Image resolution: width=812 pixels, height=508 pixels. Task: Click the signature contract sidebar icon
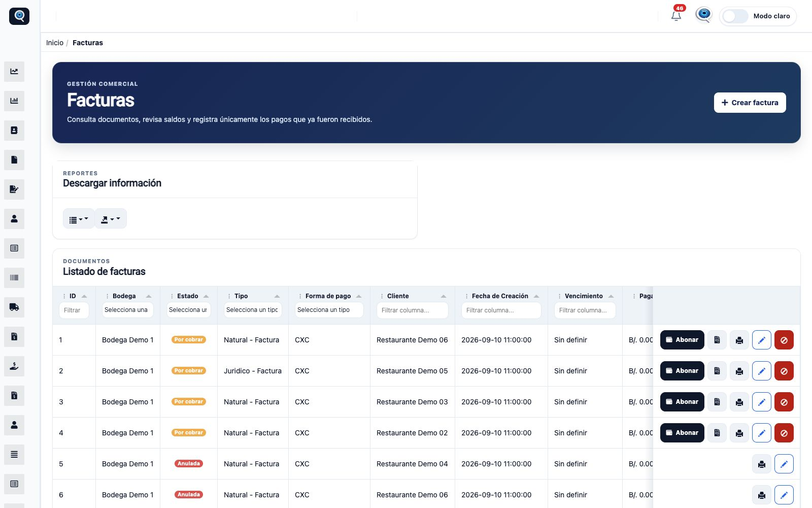14,189
